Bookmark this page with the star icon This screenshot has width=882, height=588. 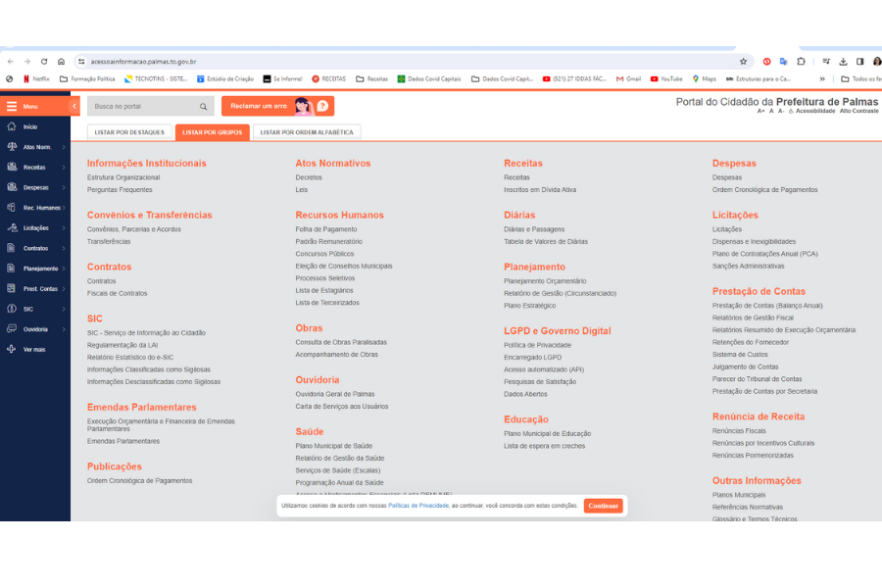(744, 61)
